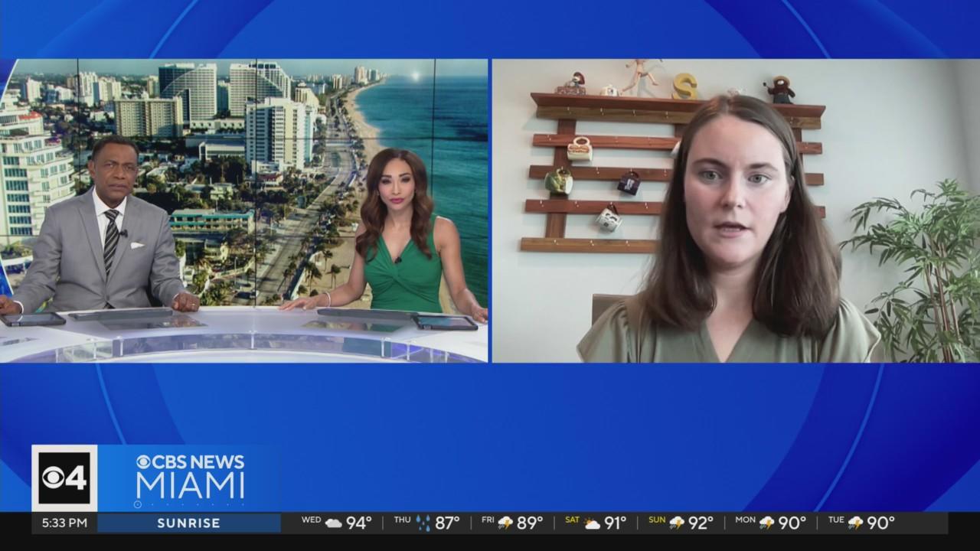980x551 pixels.
Task: Click the CBS eye icon beside NEWS
Action: [145, 462]
